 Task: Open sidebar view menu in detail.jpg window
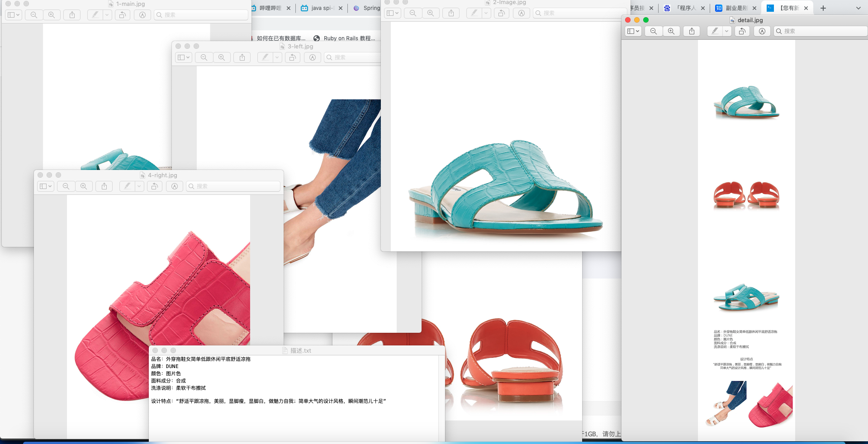pyautogui.click(x=633, y=31)
